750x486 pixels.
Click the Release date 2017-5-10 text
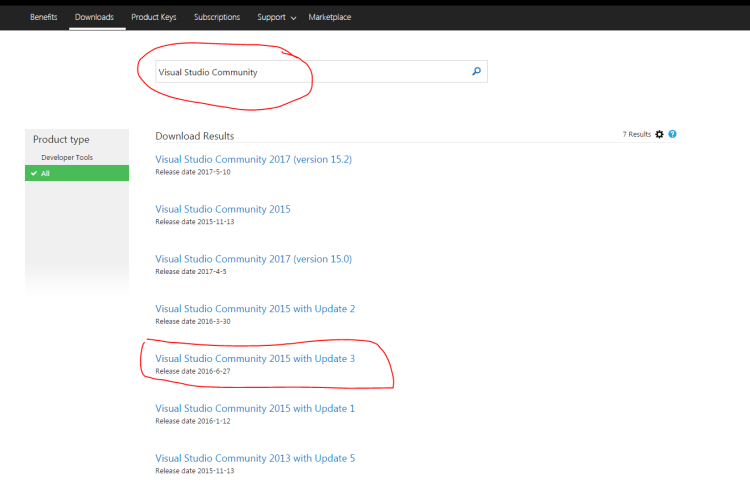tap(193, 172)
